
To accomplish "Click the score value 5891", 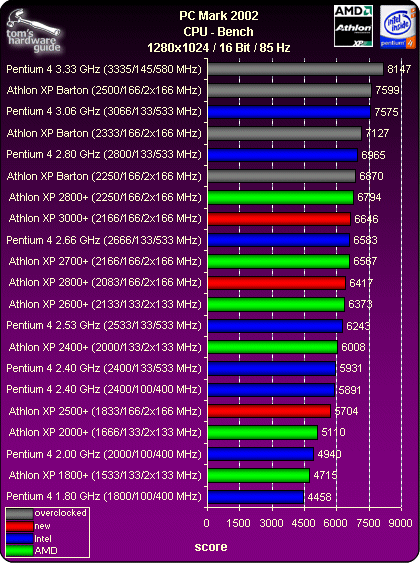I will click(350, 390).
